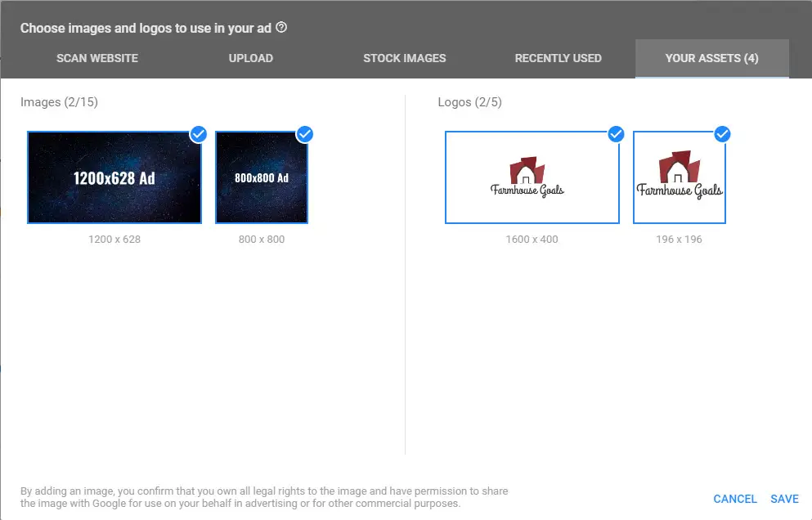This screenshot has width=812, height=520.
Task: View the RECENTLY USED tab
Action: (558, 58)
